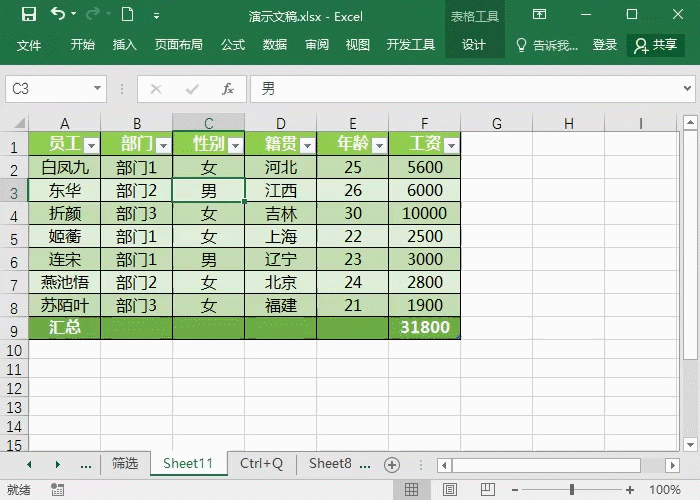Switch to the 开发工具 ribbon tab
700x500 pixels.
[x=411, y=45]
